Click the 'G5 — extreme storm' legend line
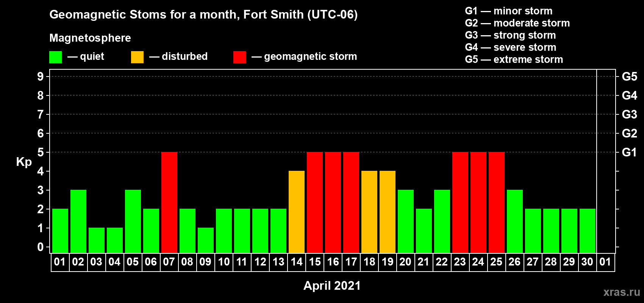 click(x=514, y=59)
